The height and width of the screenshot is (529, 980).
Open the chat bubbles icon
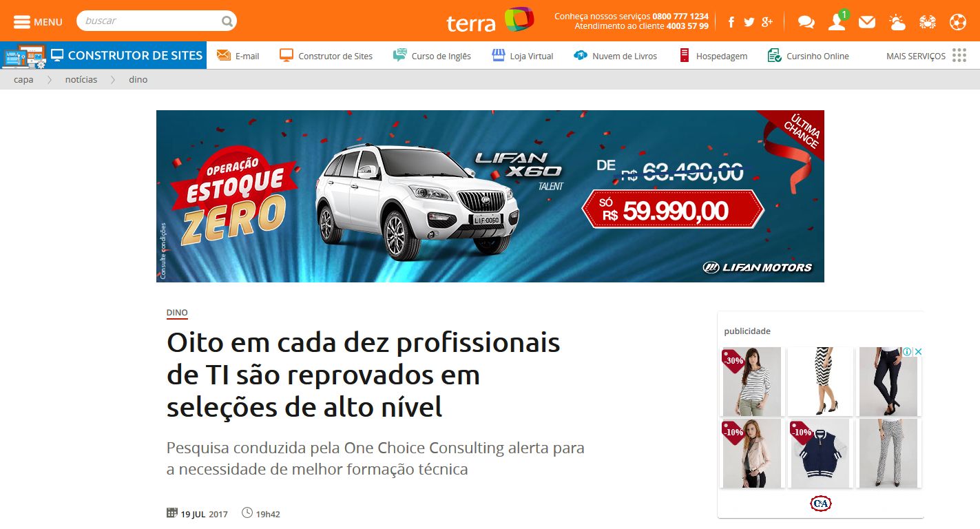[x=806, y=22]
